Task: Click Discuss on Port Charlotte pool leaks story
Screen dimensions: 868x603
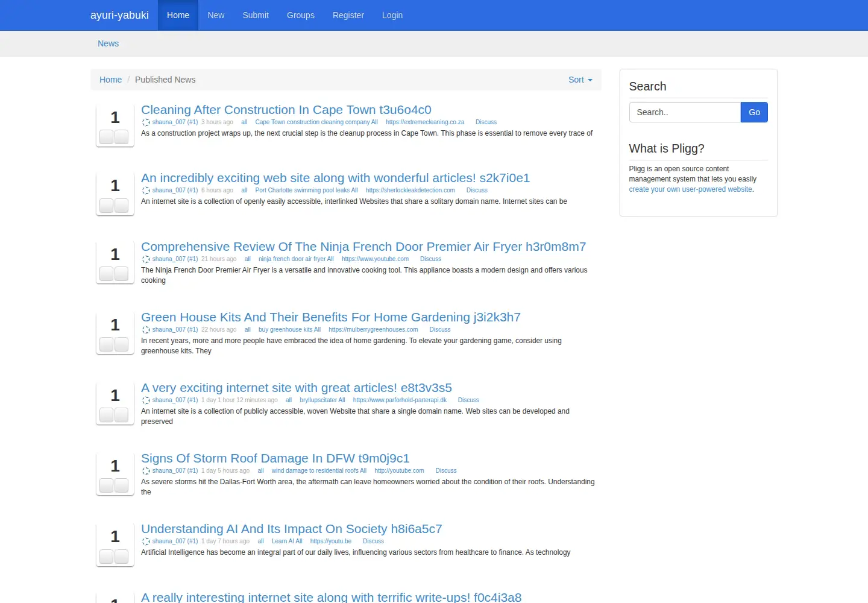Action: click(x=477, y=191)
